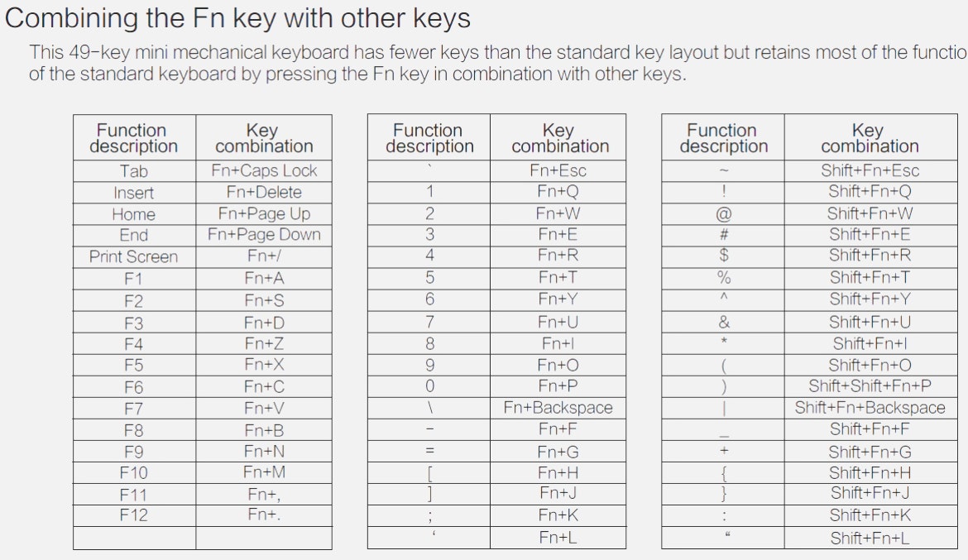Click the Shift+Fn+Esc cell

[x=870, y=170]
